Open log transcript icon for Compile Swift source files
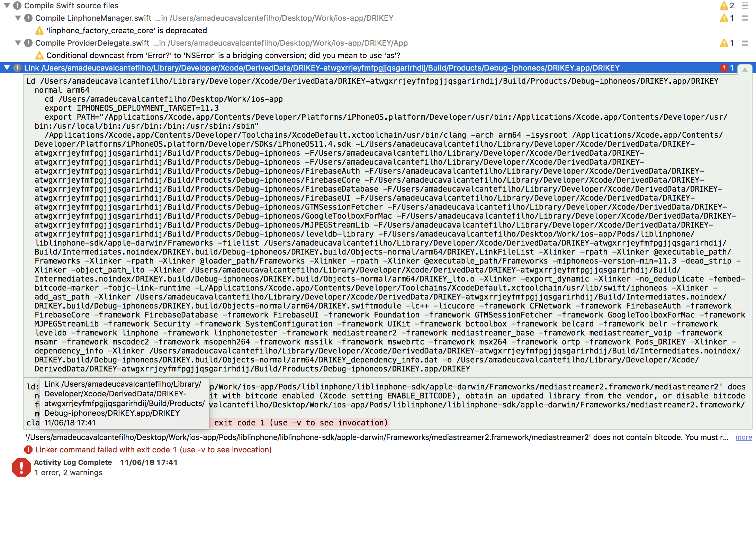Viewport: 756px width, 552px height. point(744,6)
